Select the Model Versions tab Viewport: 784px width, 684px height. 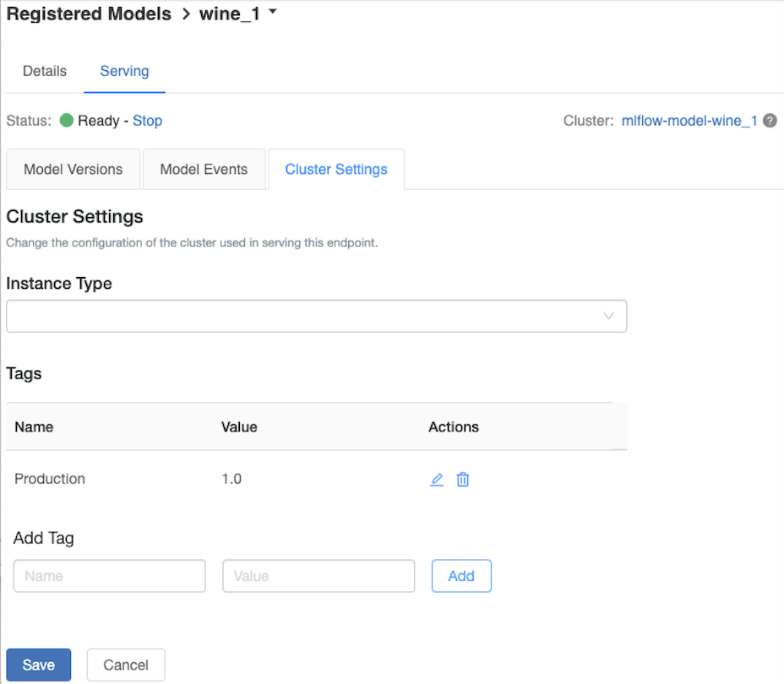pos(73,169)
